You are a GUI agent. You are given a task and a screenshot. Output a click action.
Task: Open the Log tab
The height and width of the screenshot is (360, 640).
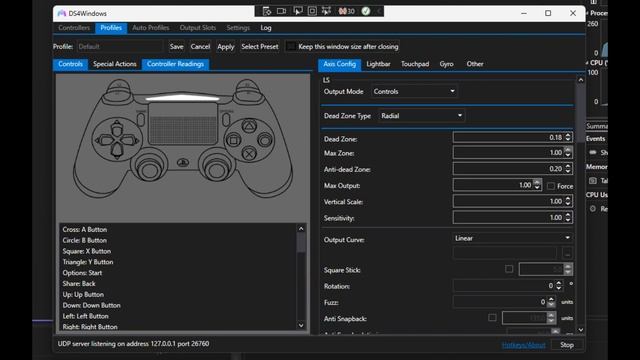point(266,28)
